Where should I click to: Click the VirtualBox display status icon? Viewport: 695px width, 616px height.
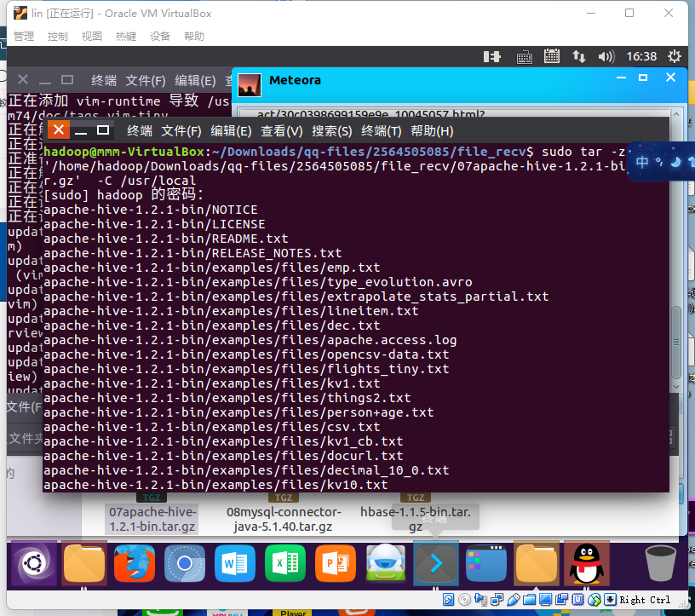pos(546,600)
